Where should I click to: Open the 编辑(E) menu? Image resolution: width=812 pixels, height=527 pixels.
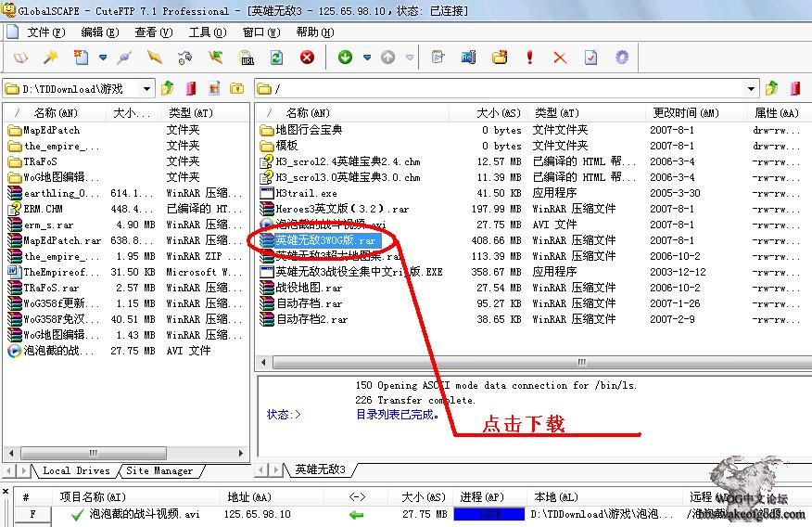click(x=100, y=32)
